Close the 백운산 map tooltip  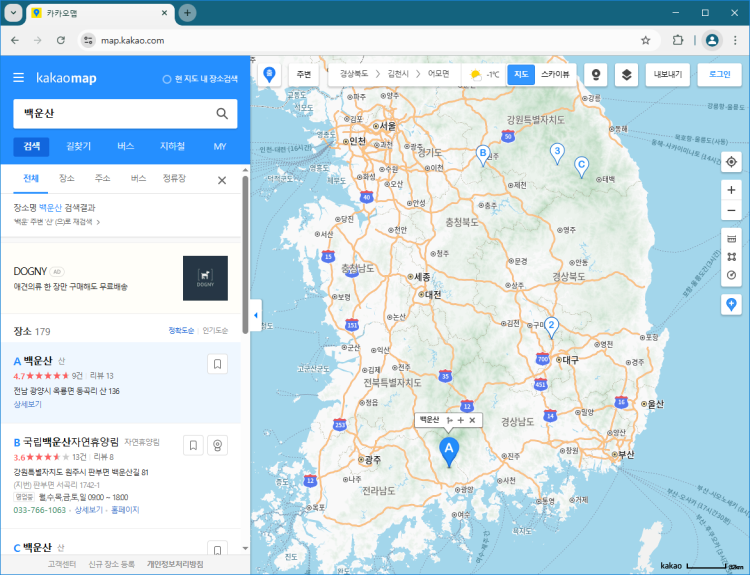coord(472,420)
